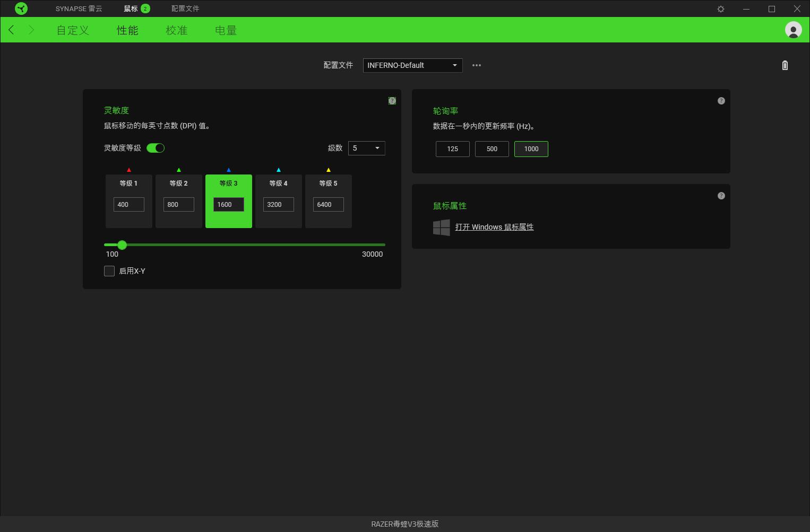Select the 125 Hz polling rate button
810x532 pixels.
[x=452, y=149]
